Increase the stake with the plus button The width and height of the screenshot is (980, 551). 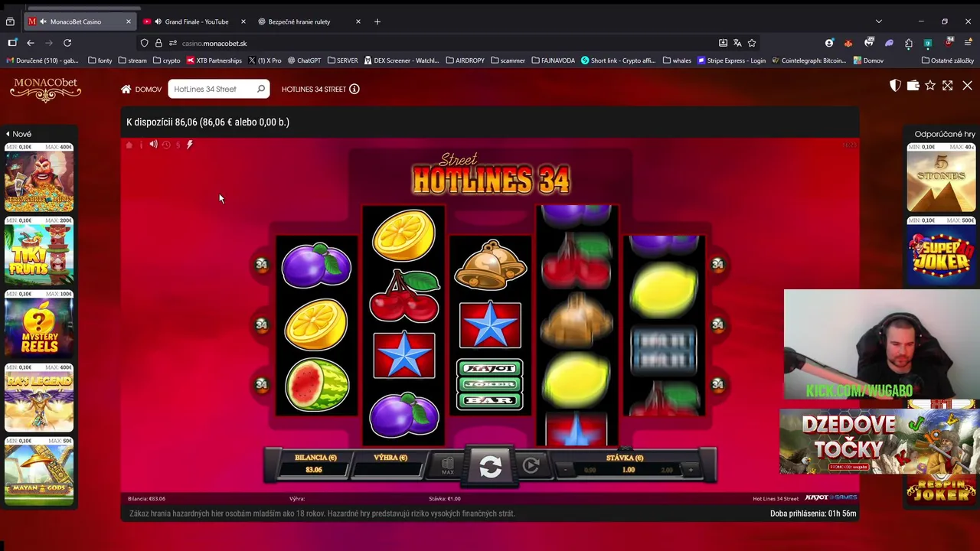coord(691,470)
